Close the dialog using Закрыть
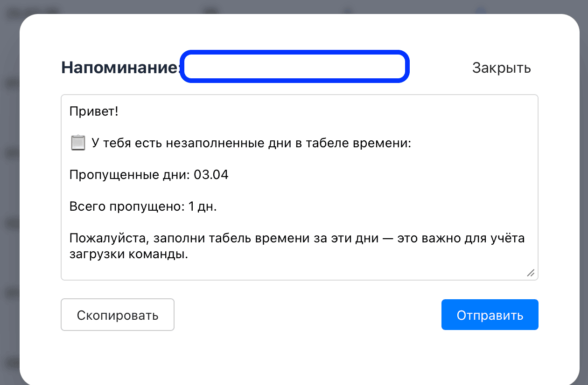Image resolution: width=588 pixels, height=385 pixels. (x=502, y=68)
